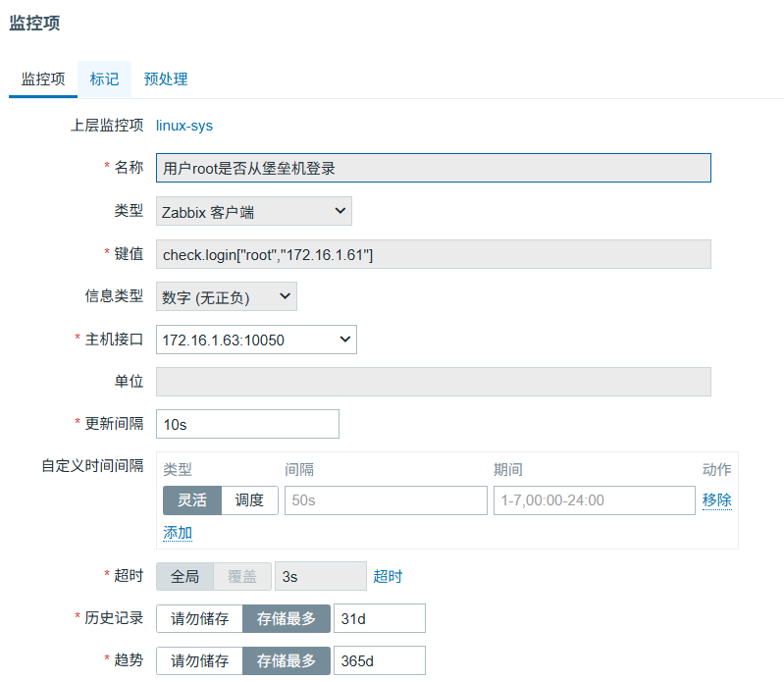Open the linux-sys parent item link
This screenshot has height=682, width=784.
(x=184, y=126)
